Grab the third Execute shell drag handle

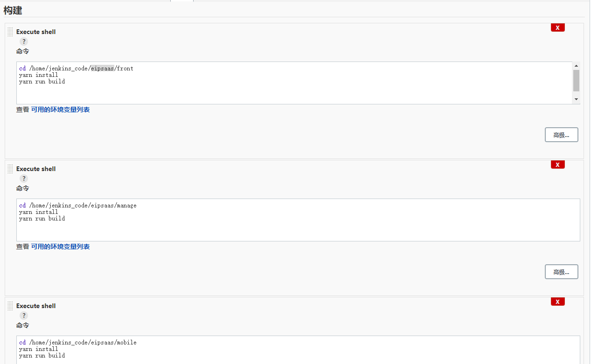tap(10, 306)
